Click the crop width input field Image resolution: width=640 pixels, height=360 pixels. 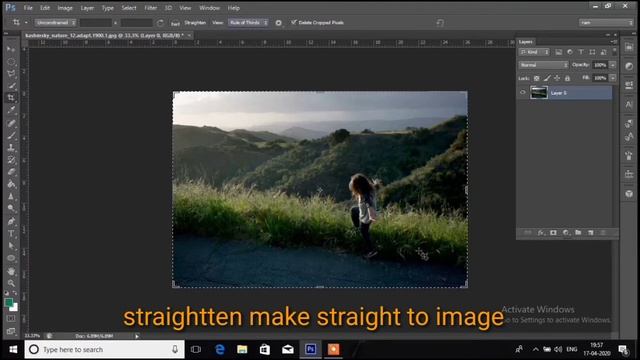[x=96, y=23]
